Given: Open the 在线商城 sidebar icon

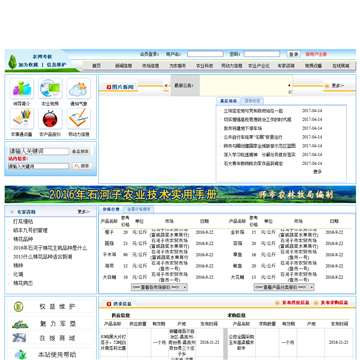Looking at the screenshot, I should [19, 338].
